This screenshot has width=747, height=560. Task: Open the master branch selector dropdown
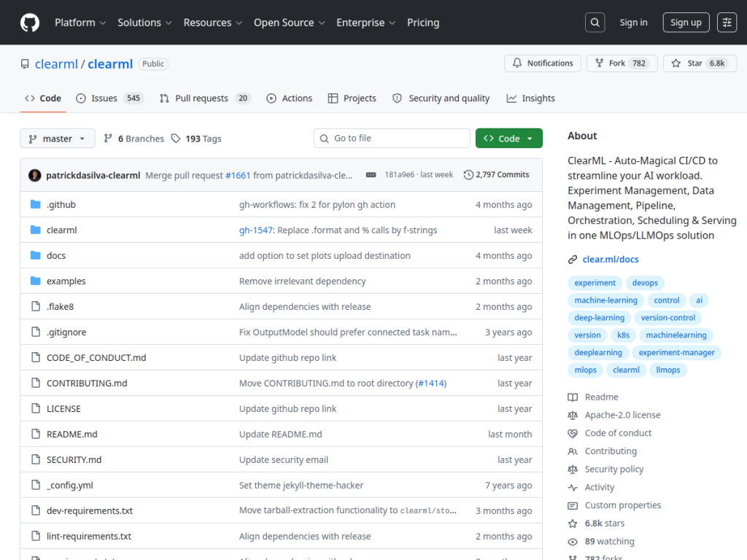(57, 139)
